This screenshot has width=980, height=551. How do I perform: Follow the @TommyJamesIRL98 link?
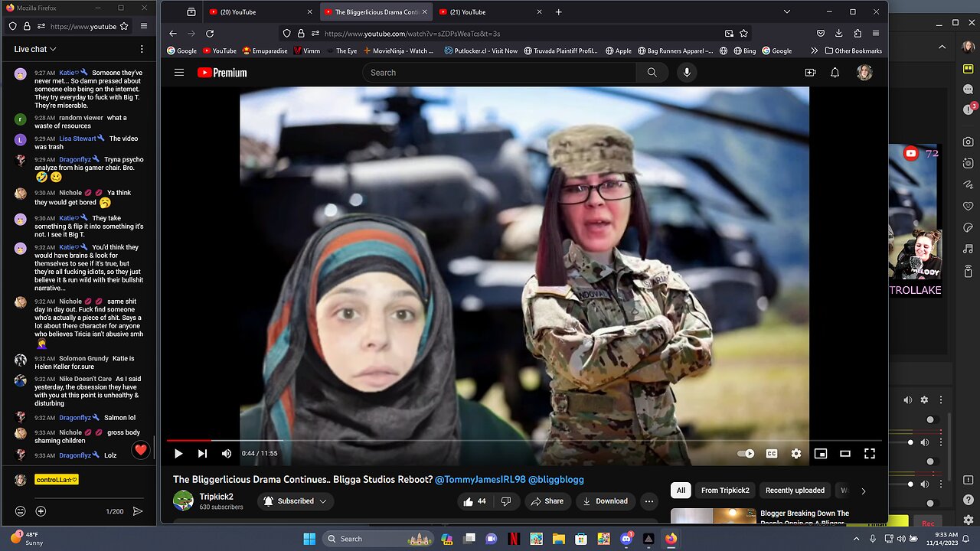480,480
